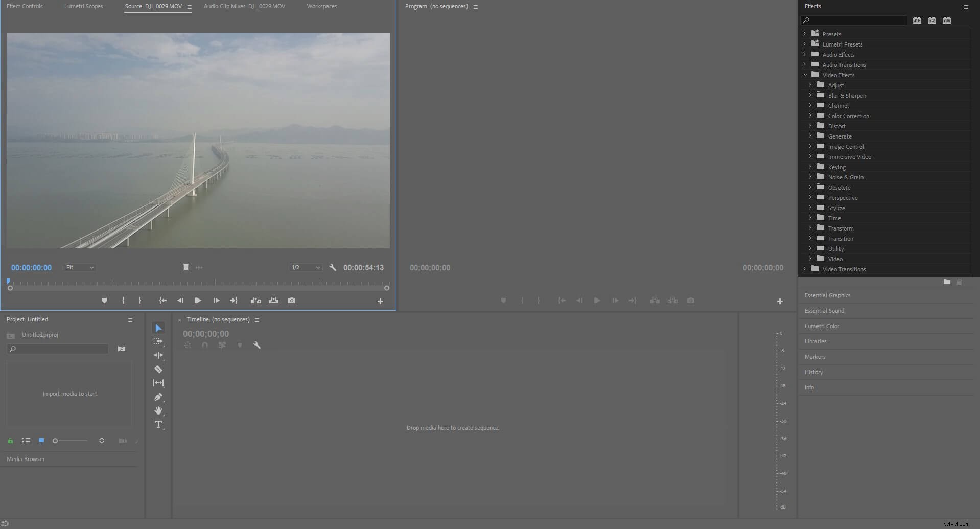Export a frame from the Source Monitor
The height and width of the screenshot is (529, 980).
point(292,301)
